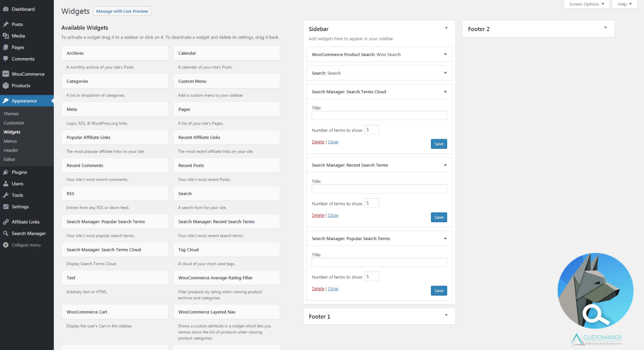Select Widgets submenu item

[12, 132]
